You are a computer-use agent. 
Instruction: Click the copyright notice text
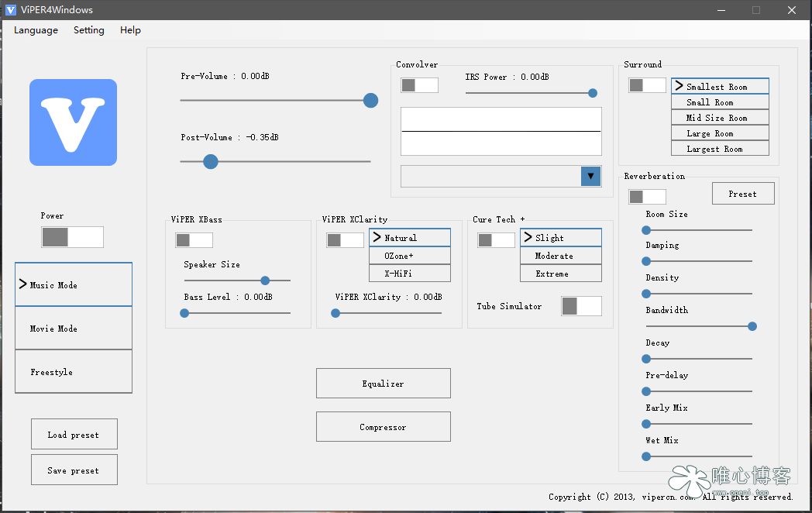tap(671, 497)
